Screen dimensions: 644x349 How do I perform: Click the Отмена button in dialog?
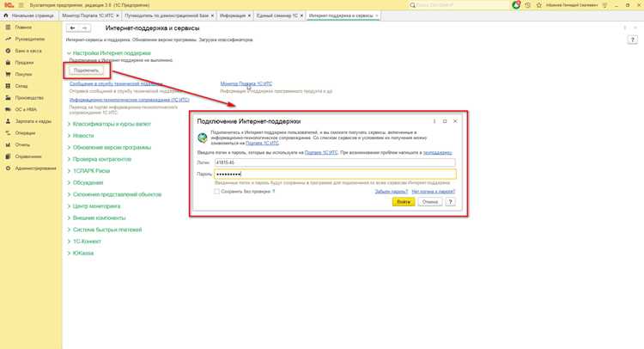point(430,202)
